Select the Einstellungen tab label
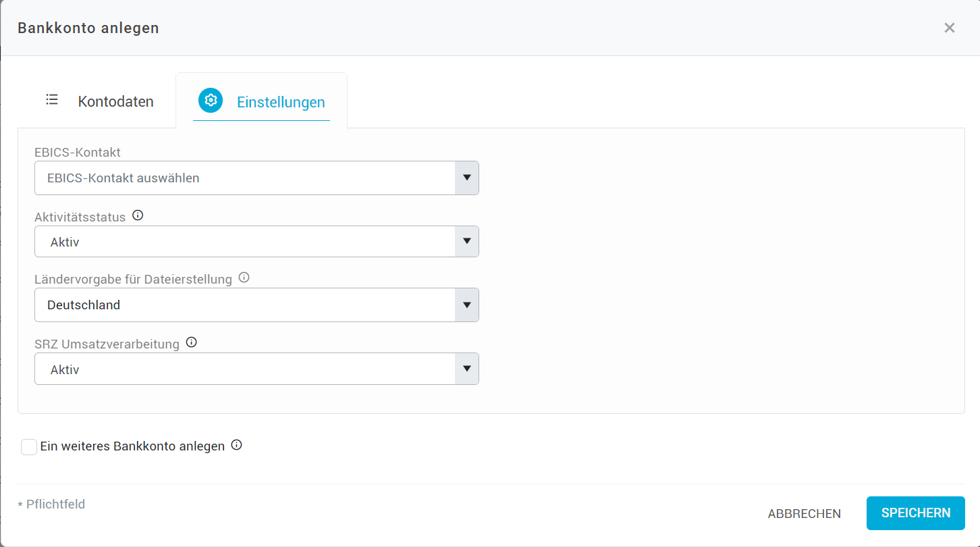Image resolution: width=980 pixels, height=547 pixels. click(281, 103)
